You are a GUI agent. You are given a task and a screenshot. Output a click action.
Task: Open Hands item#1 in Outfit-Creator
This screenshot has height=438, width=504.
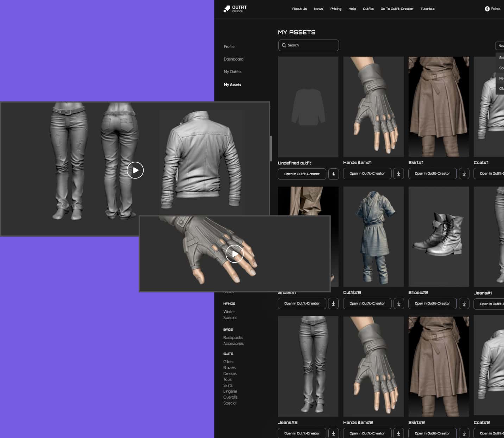(367, 174)
